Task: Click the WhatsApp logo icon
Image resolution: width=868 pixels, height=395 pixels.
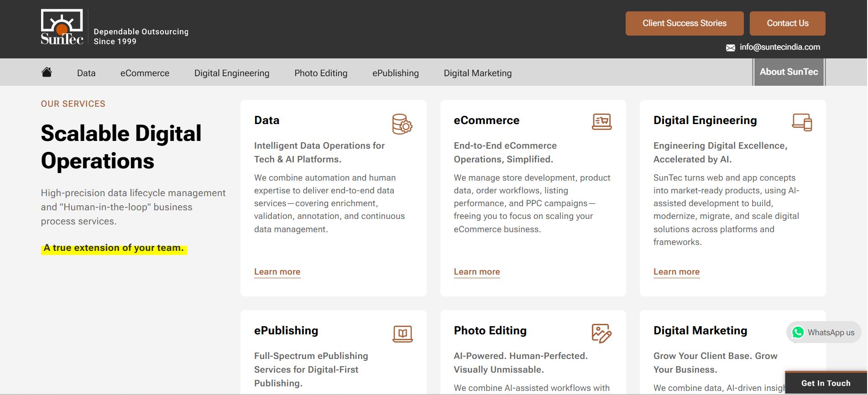Action: point(798,333)
